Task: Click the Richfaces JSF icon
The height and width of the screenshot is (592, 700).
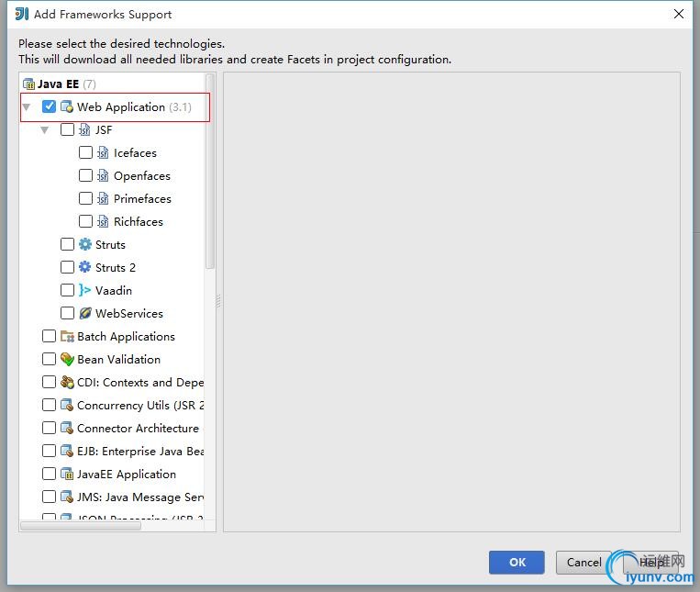Action: [103, 221]
